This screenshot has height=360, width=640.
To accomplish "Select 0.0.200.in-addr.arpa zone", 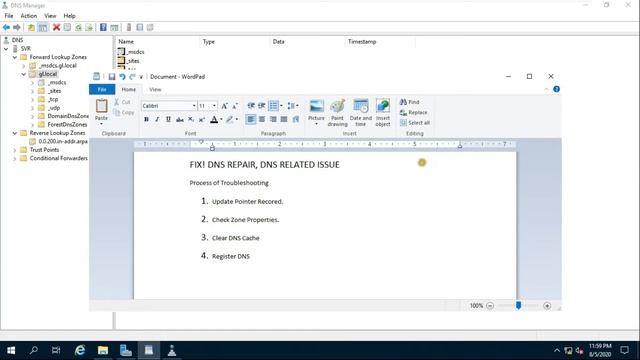I will click(63, 141).
